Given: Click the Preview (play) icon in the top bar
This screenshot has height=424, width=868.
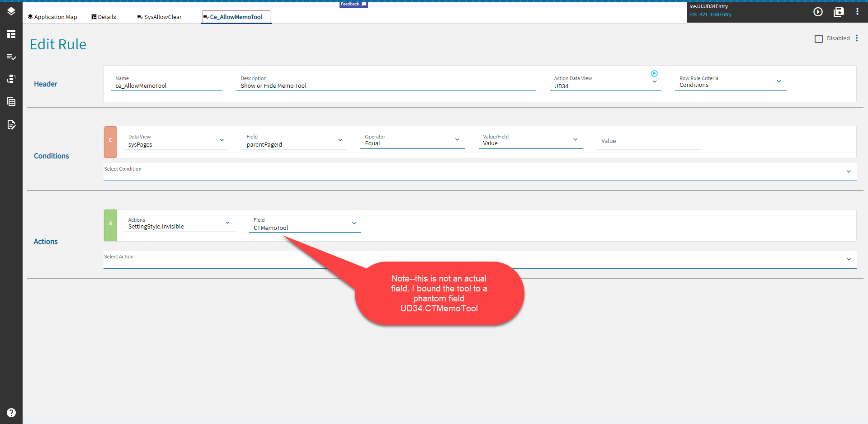Looking at the screenshot, I should pyautogui.click(x=818, y=12).
